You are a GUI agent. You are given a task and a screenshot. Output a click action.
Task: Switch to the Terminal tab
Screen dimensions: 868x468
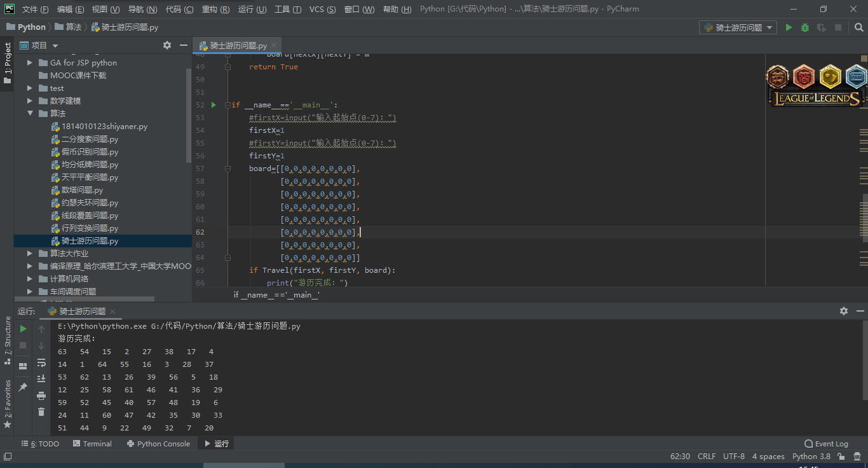pyautogui.click(x=92, y=444)
